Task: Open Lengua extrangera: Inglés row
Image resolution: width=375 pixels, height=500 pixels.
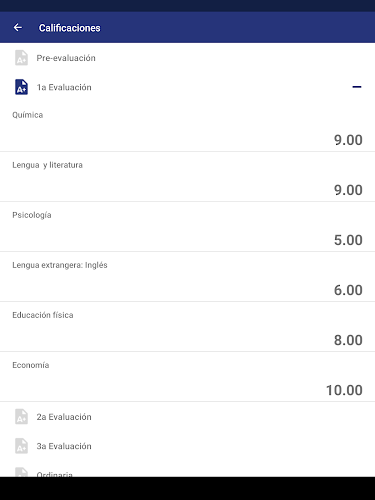Action: 187,277
